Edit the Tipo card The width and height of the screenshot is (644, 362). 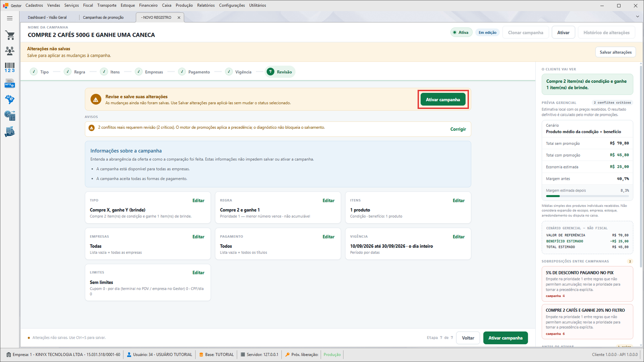point(198,200)
